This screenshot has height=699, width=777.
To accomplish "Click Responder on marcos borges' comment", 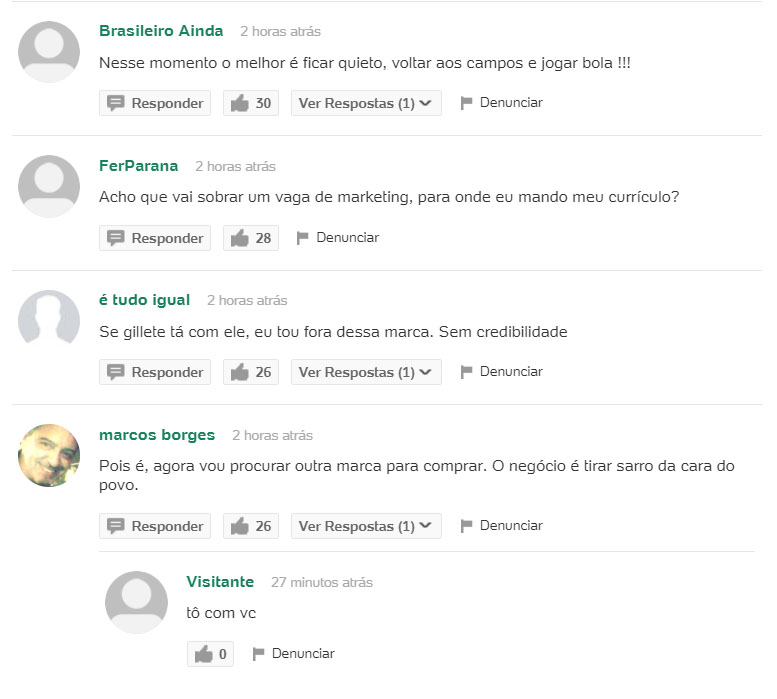I will [x=155, y=526].
